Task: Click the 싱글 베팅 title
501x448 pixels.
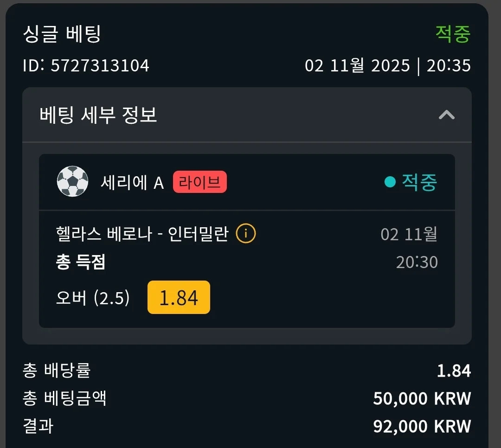Action: [x=62, y=34]
